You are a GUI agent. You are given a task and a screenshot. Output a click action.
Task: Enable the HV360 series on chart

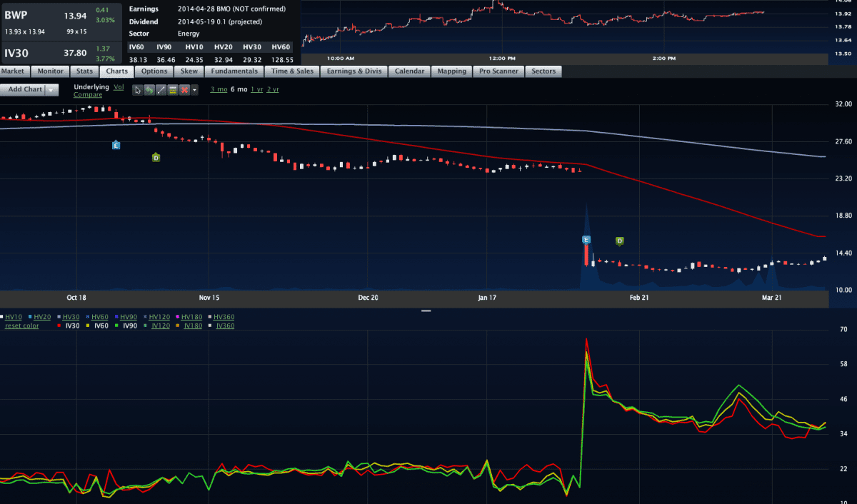(x=224, y=317)
